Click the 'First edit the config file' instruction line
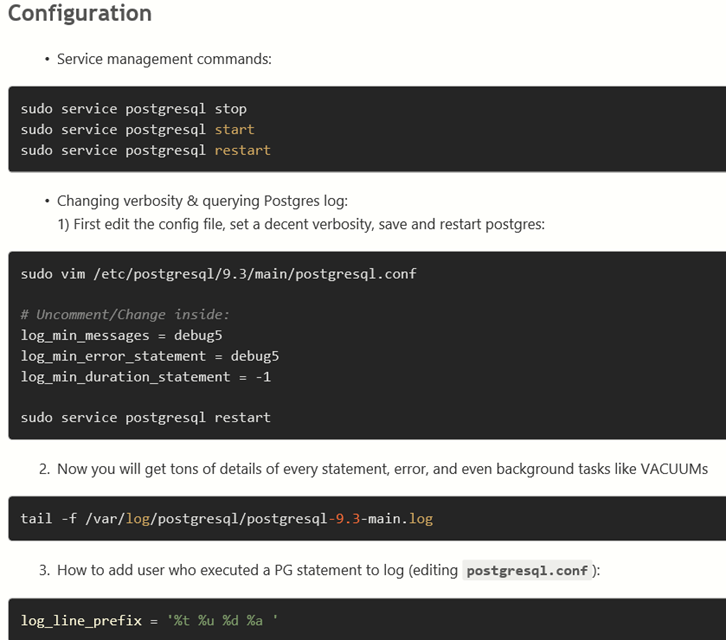Screen dimensions: 726x640 point(300,224)
